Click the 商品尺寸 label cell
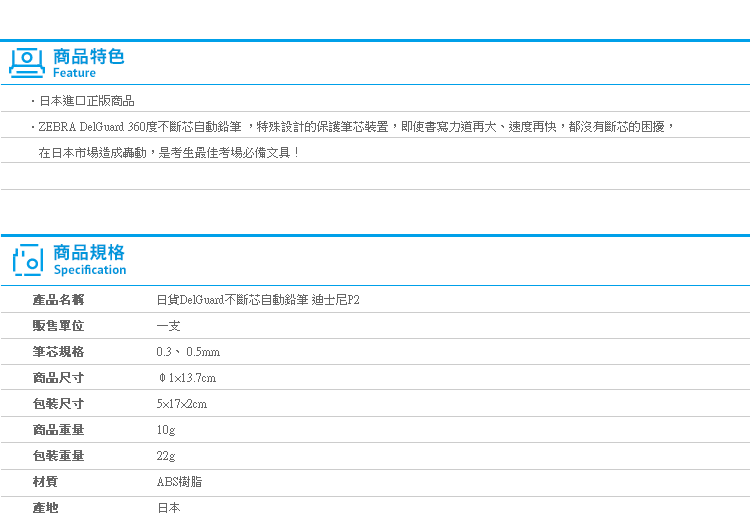This screenshot has width=750, height=528. [x=58, y=378]
